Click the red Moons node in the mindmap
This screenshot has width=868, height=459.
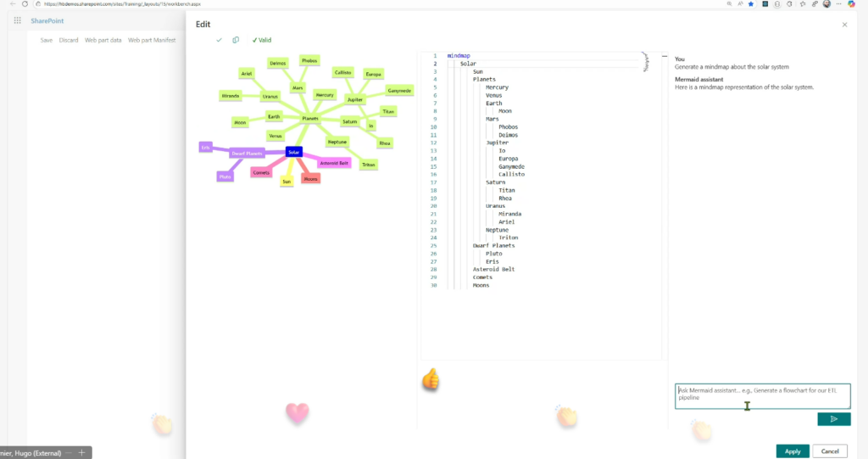pos(310,178)
